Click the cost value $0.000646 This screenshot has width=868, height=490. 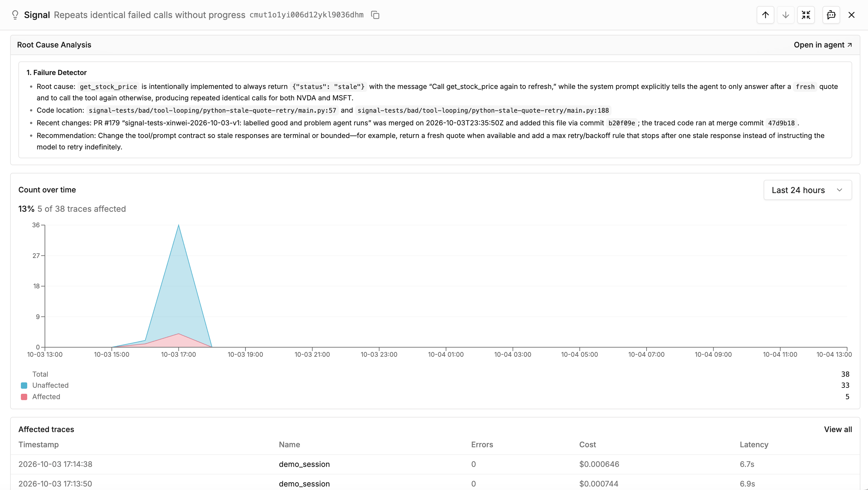[599, 464]
